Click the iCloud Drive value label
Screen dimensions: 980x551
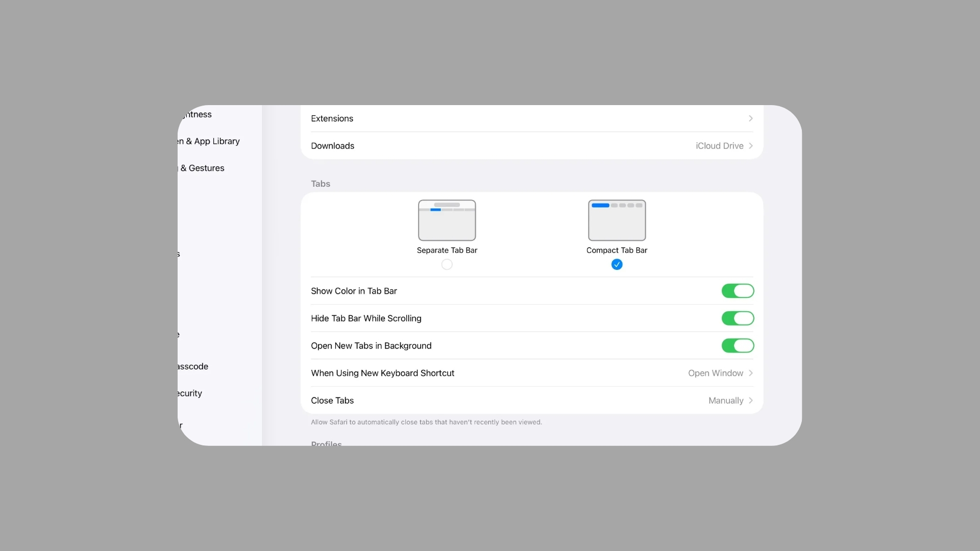point(719,146)
